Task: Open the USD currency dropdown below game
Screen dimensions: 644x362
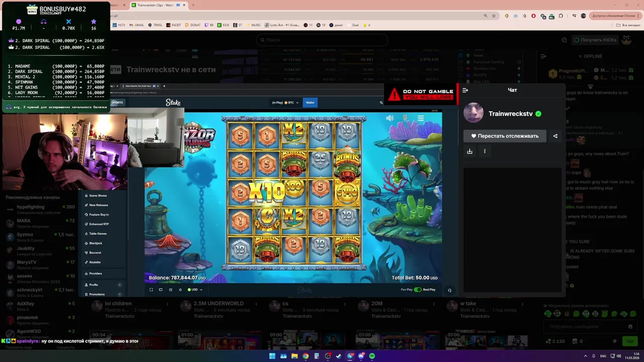Action: click(195, 290)
